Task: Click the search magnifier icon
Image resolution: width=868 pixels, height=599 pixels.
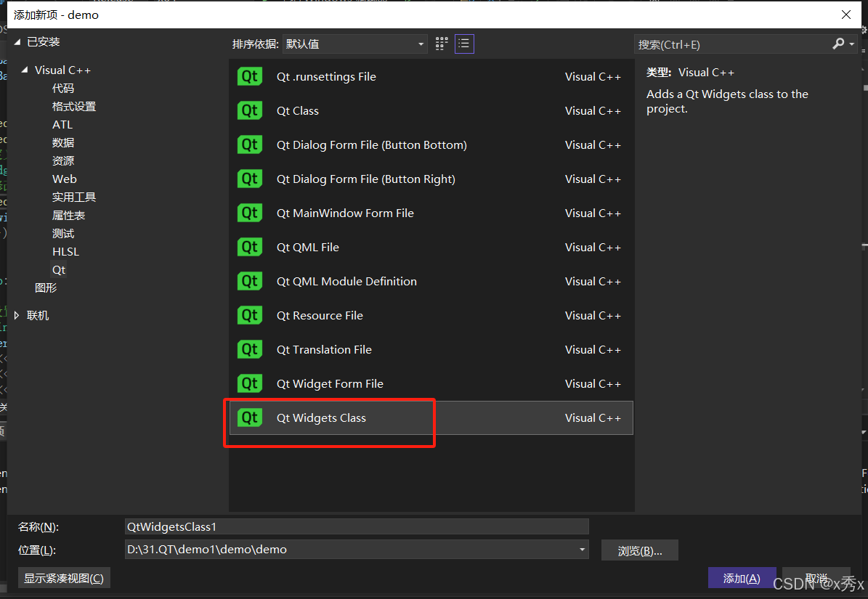Action: point(838,44)
